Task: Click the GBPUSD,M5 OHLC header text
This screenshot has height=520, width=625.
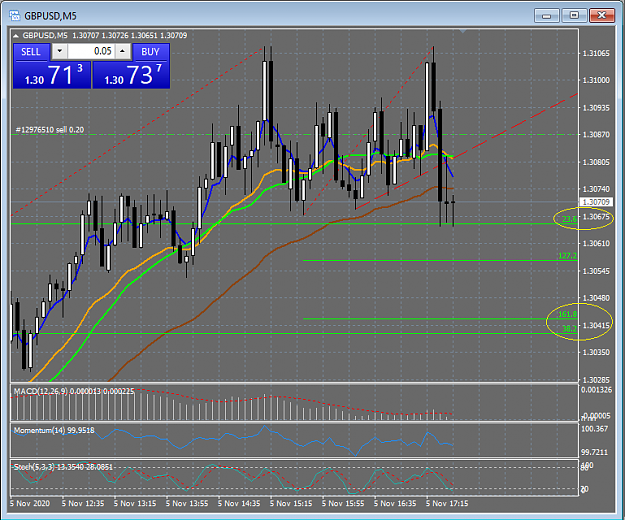Action: (105, 35)
